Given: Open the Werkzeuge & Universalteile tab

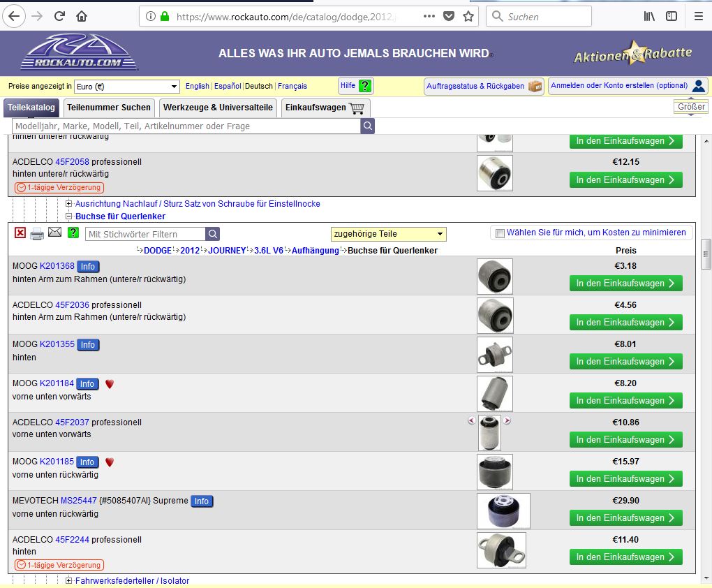Looking at the screenshot, I should [x=217, y=108].
